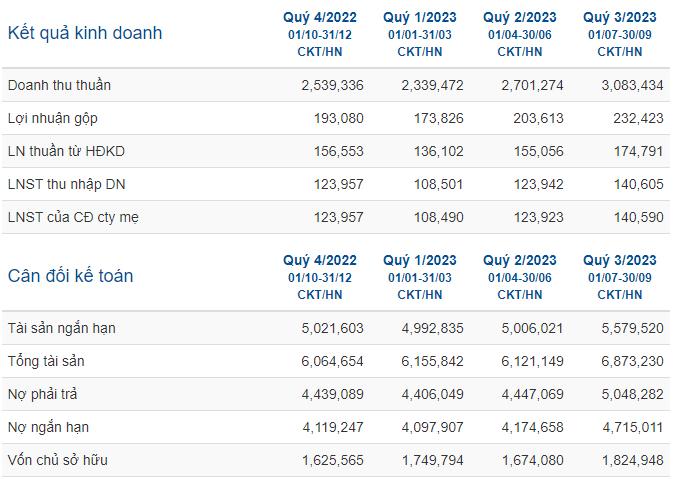Screen dimensions: 673x478
Task: Click gross profit value 232,423
Action: pos(639,118)
